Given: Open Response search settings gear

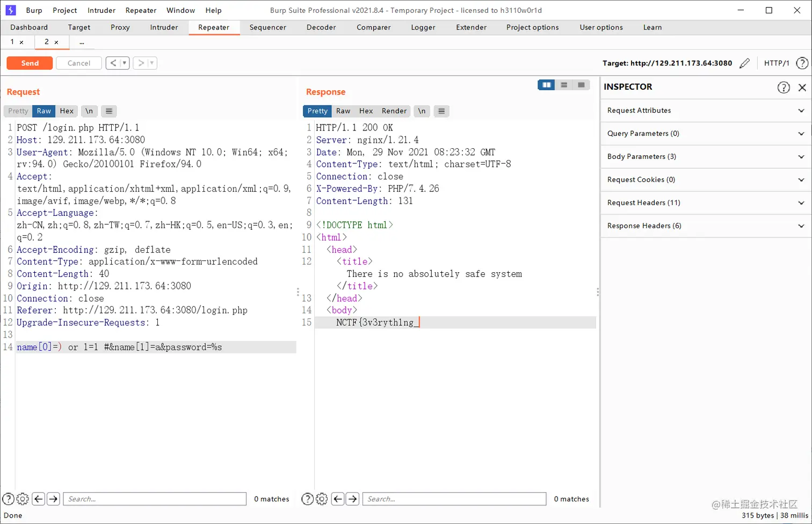Looking at the screenshot, I should click(x=322, y=499).
